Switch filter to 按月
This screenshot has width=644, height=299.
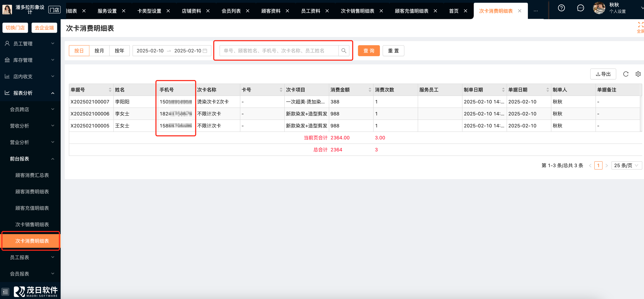tap(99, 51)
